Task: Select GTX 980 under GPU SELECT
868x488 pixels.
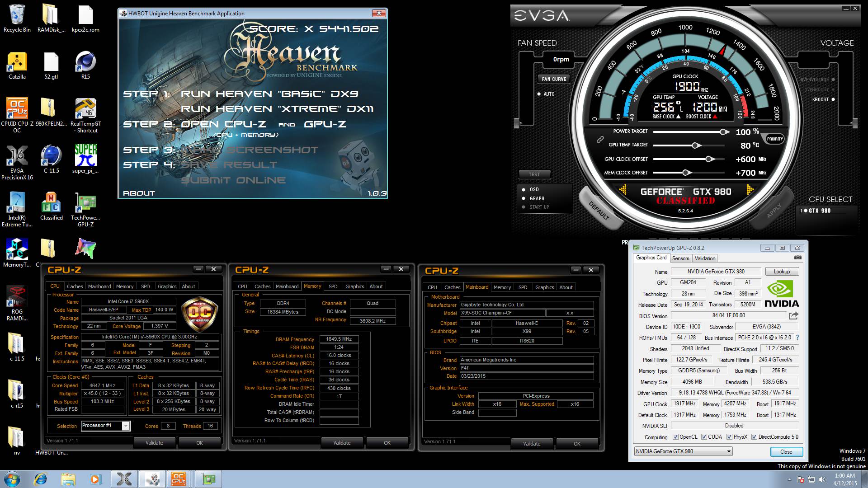Action: point(815,211)
